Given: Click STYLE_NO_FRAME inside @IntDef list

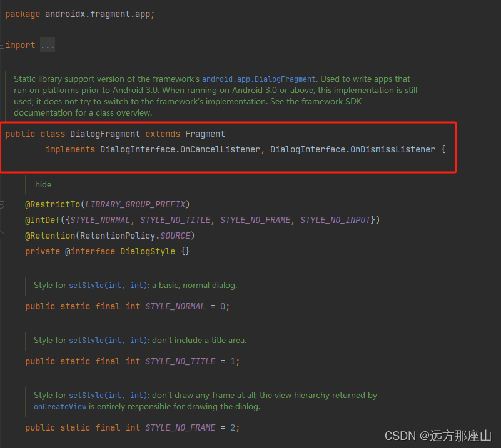Looking at the screenshot, I should [255, 220].
